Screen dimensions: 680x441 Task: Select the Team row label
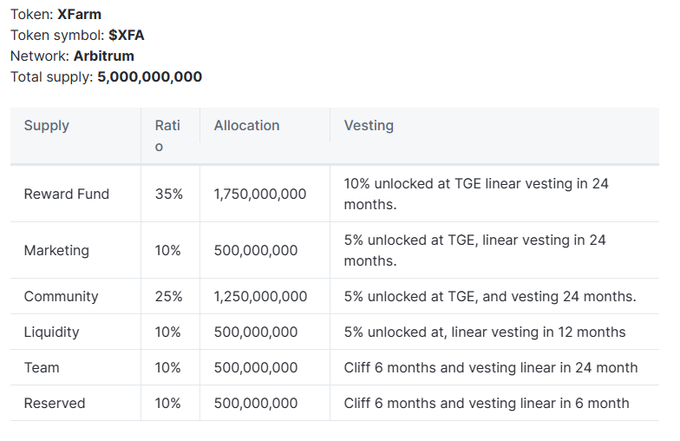coord(42,367)
